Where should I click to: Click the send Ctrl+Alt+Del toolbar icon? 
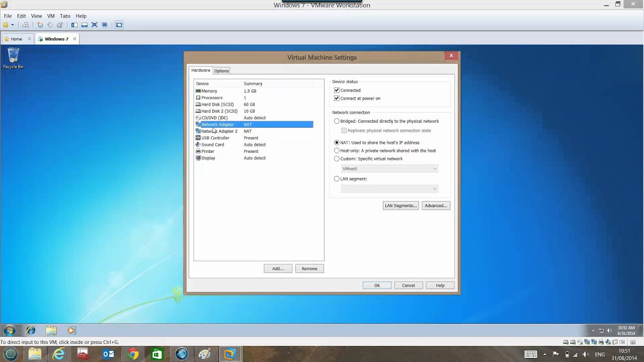pyautogui.click(x=25, y=25)
